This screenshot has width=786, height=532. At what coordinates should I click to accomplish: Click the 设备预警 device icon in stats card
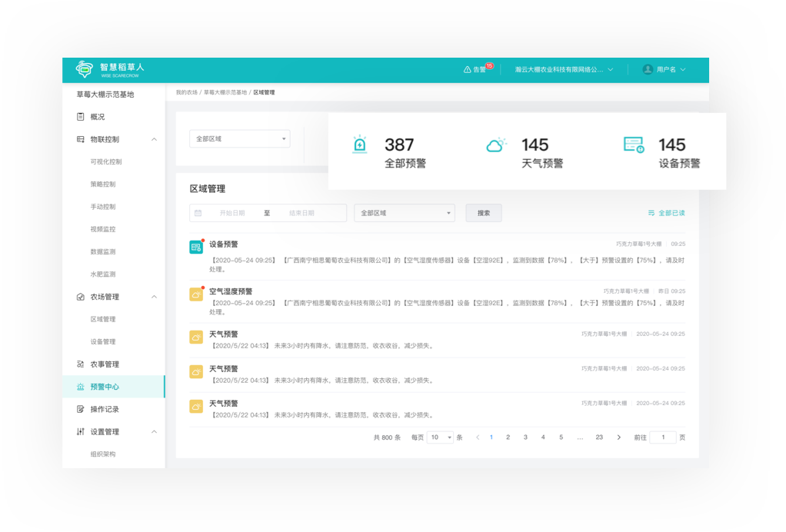pos(634,145)
